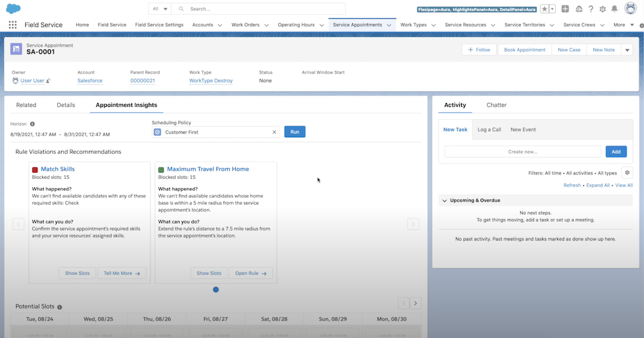The width and height of the screenshot is (644, 338).
Task: Switch to the Details tab
Action: 66,105
